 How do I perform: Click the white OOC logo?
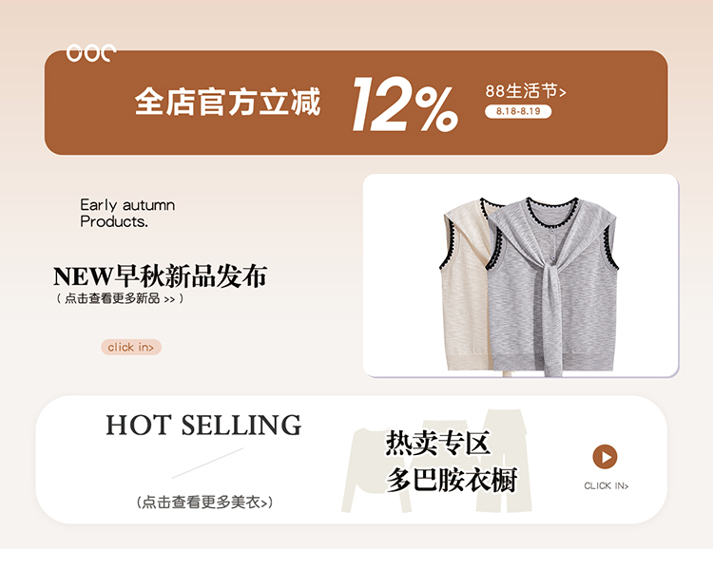(x=91, y=53)
